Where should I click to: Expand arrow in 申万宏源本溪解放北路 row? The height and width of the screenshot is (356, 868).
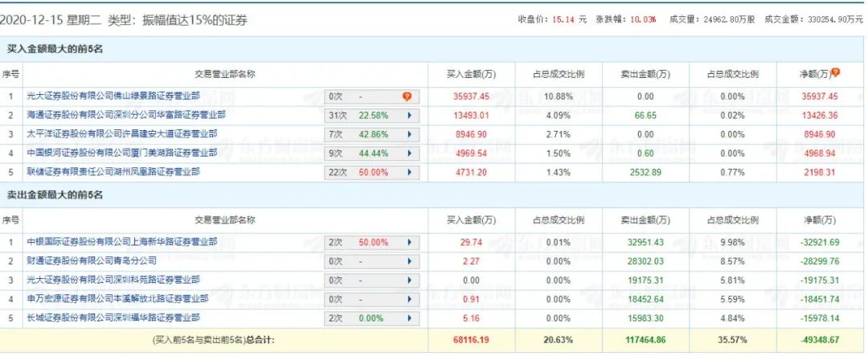pyautogui.click(x=410, y=299)
